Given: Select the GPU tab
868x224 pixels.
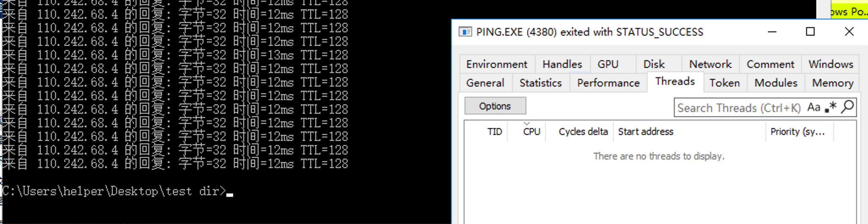Looking at the screenshot, I should point(608,64).
